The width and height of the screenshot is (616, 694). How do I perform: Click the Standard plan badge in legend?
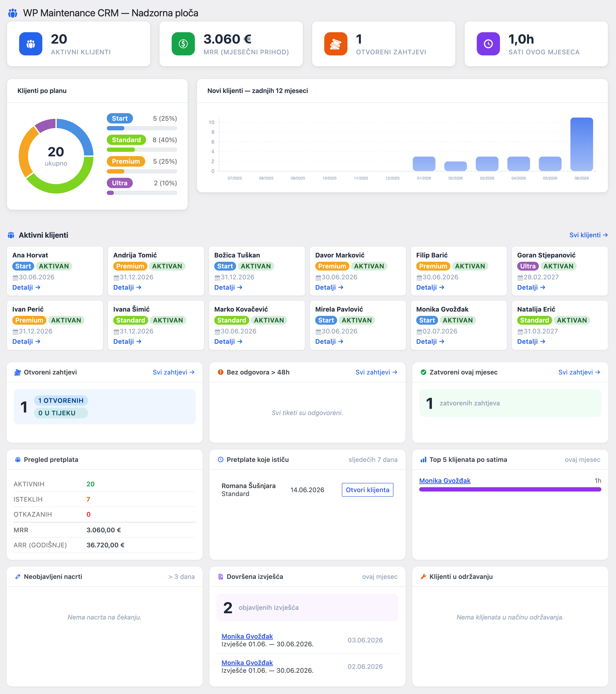126,140
